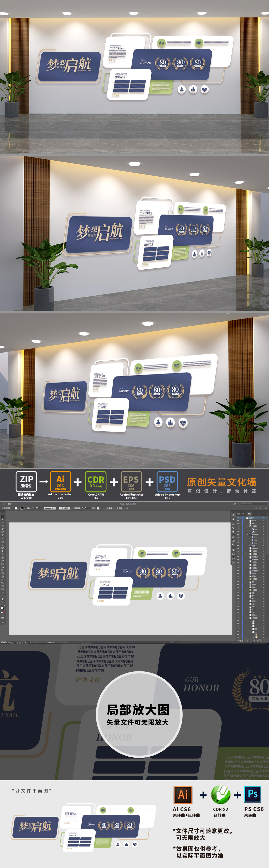
Task: Select the 诚信 layer name
Action: (254, 588)
